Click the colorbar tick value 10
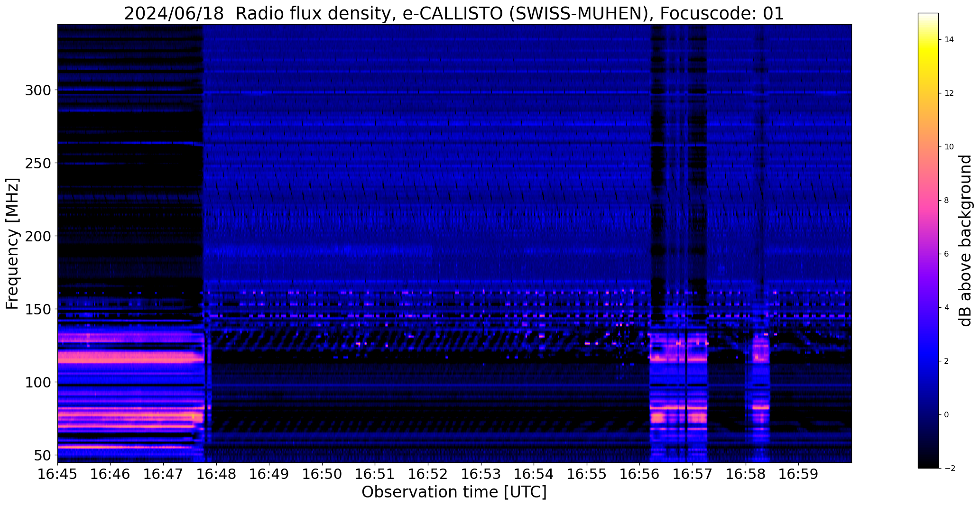This screenshot has height=506, width=980. click(949, 147)
